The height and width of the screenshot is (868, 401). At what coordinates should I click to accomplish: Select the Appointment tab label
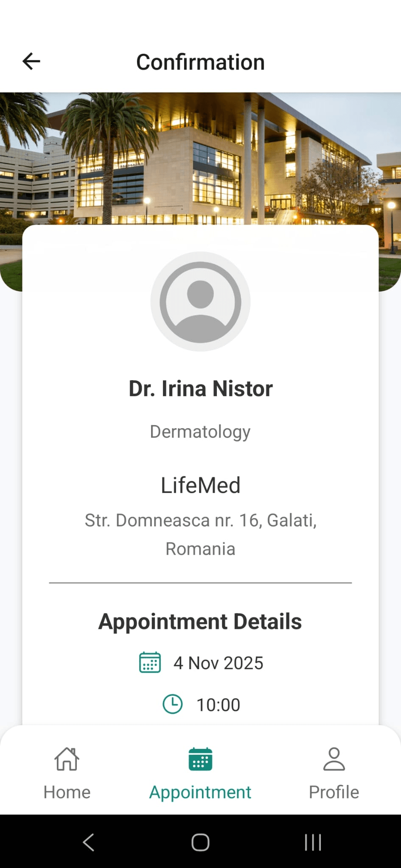pyautogui.click(x=200, y=792)
